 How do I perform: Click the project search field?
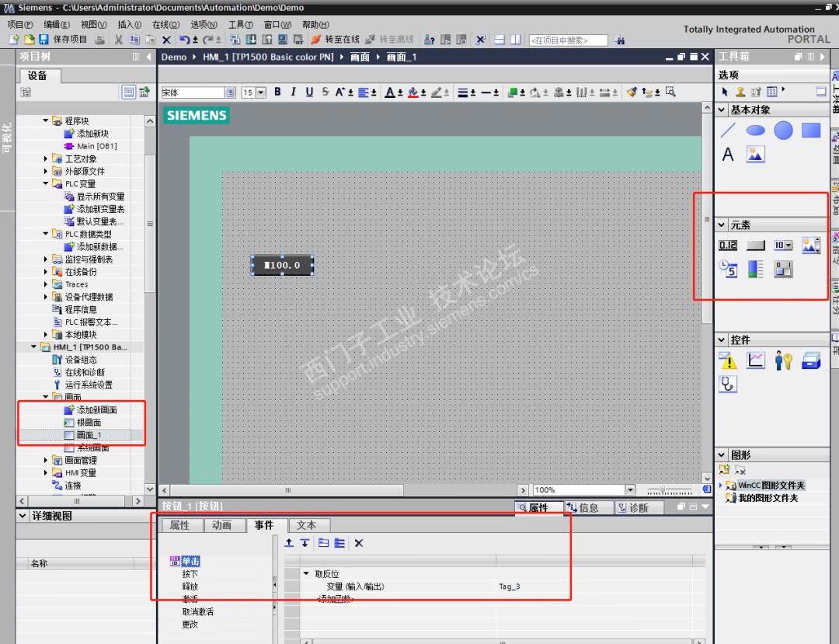pyautogui.click(x=568, y=40)
